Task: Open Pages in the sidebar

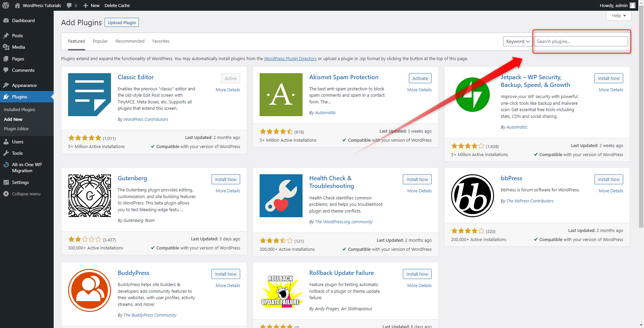Action: click(x=18, y=59)
